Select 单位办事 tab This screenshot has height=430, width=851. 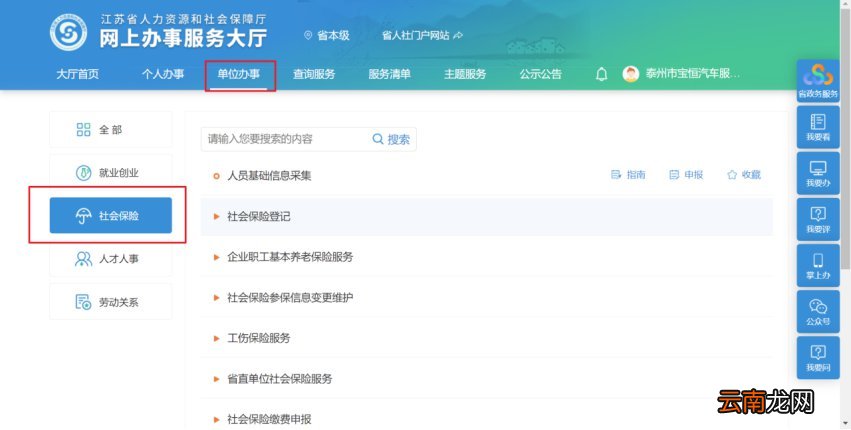(239, 74)
